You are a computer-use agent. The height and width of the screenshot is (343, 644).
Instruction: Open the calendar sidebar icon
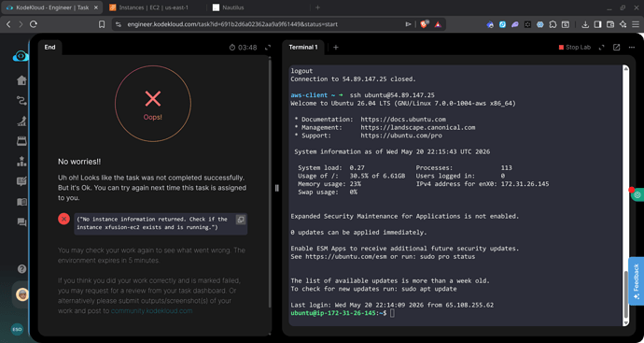pyautogui.click(x=21, y=140)
